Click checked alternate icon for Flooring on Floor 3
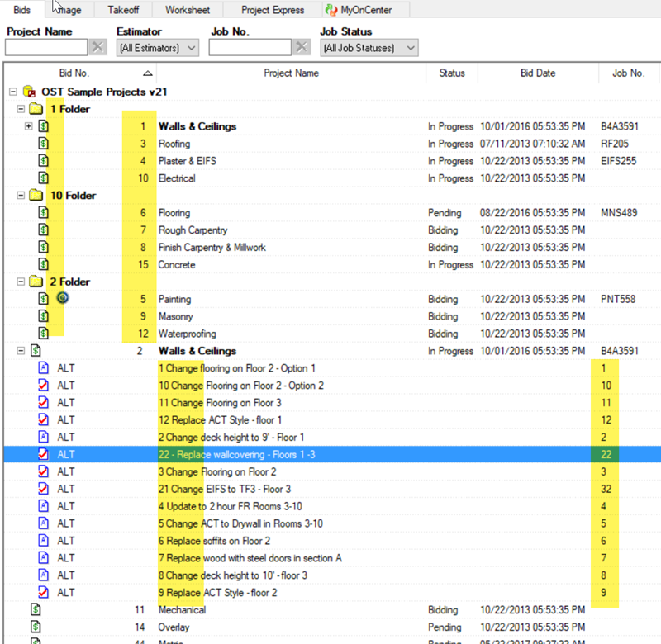 coord(44,402)
